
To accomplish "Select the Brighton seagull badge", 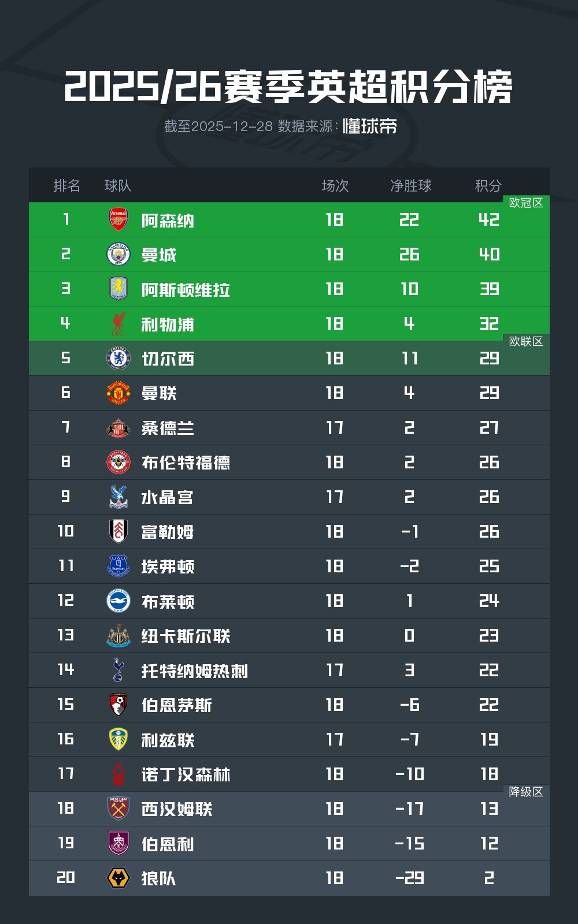I will (x=118, y=601).
